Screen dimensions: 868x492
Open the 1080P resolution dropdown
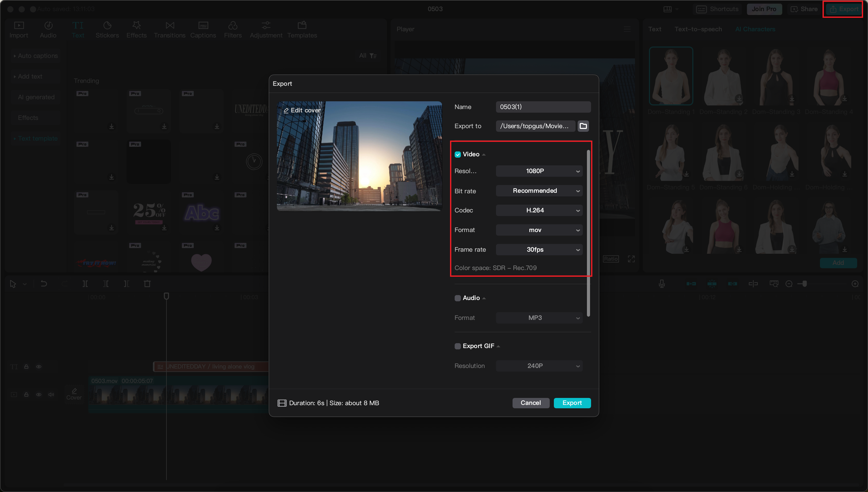(539, 171)
